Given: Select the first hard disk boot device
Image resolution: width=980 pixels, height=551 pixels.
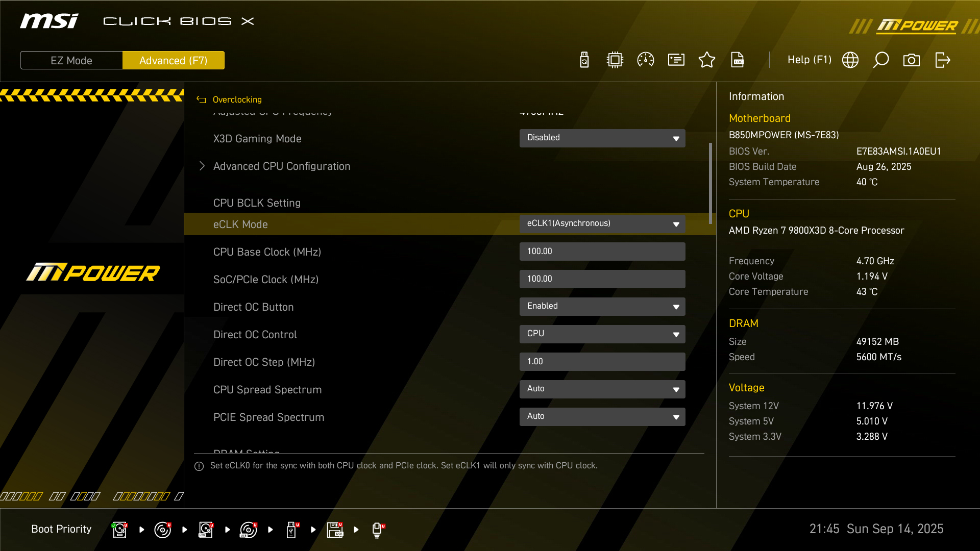Looking at the screenshot, I should (119, 530).
